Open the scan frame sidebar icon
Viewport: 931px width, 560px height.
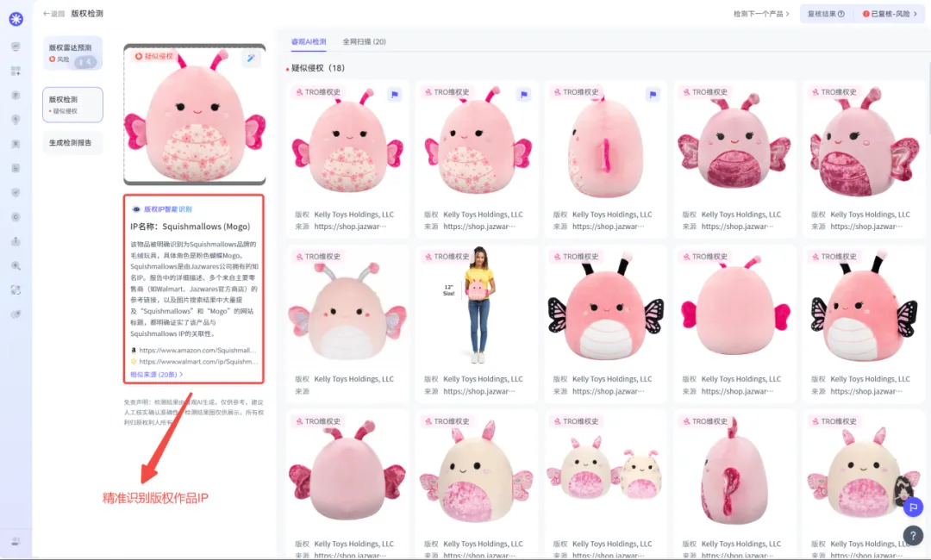[x=16, y=290]
